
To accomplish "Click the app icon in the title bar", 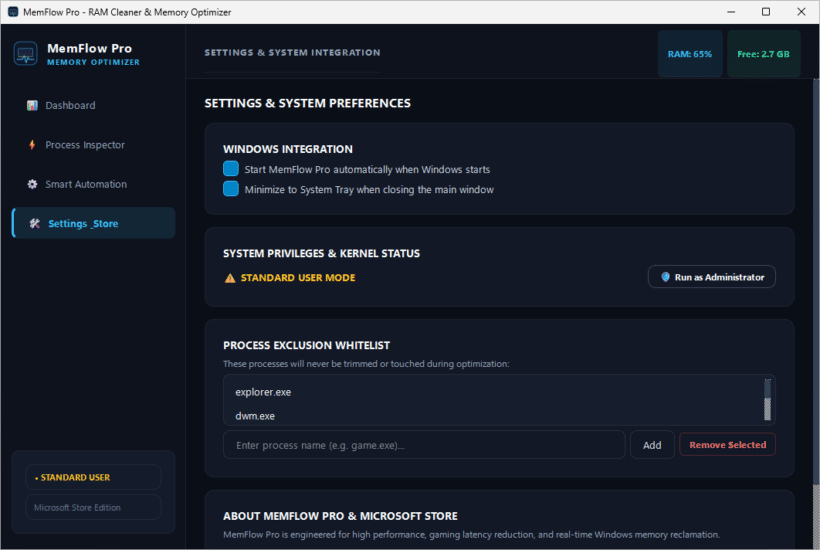I will click(13, 12).
